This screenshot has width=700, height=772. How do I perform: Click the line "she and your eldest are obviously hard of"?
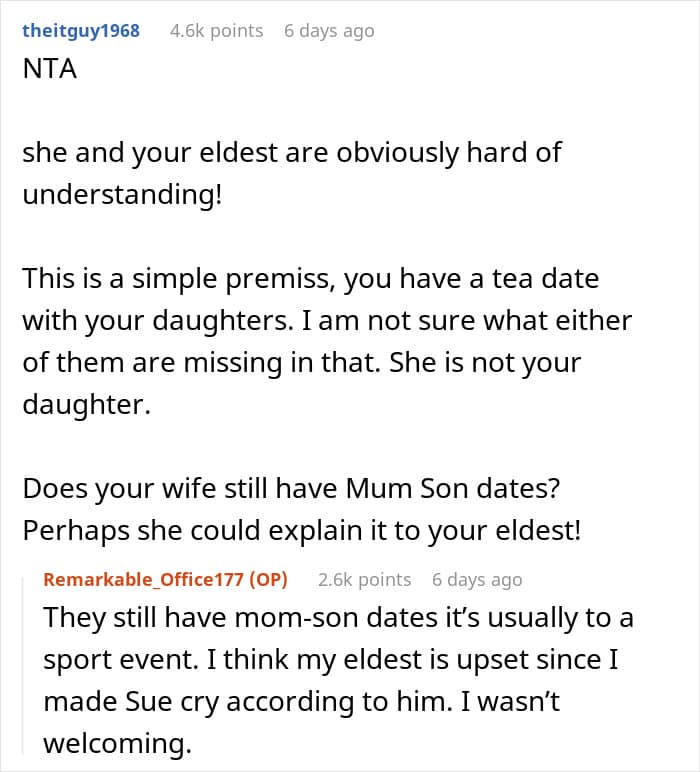(x=291, y=153)
